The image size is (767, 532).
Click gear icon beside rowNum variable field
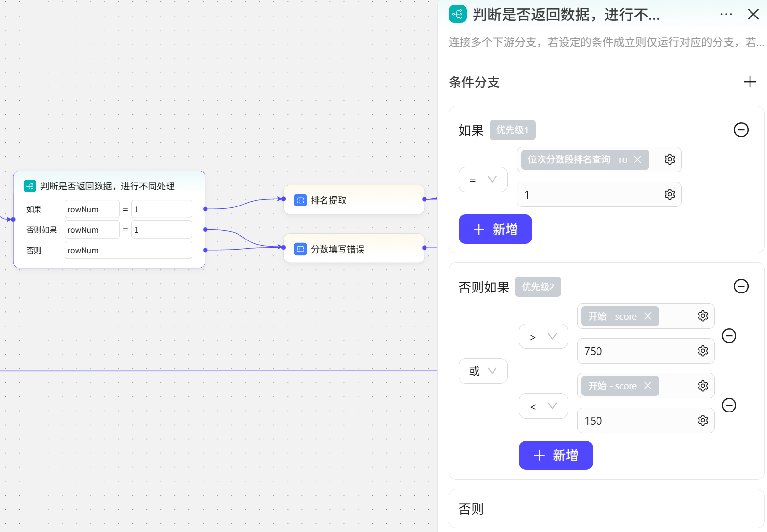(x=669, y=159)
